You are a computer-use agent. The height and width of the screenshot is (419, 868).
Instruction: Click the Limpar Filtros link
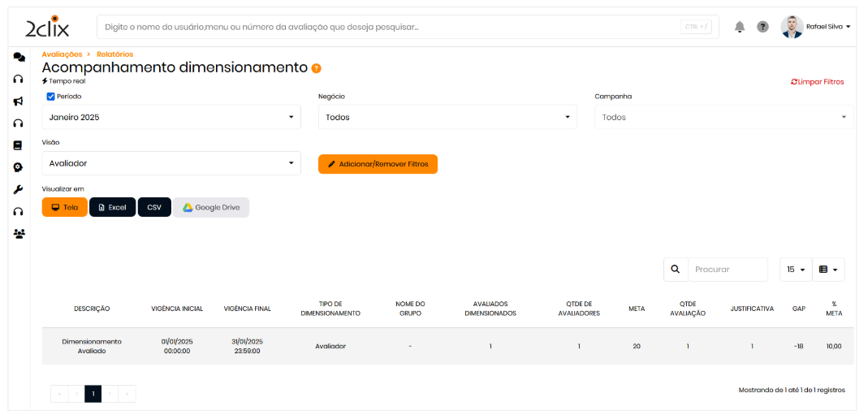click(x=817, y=82)
